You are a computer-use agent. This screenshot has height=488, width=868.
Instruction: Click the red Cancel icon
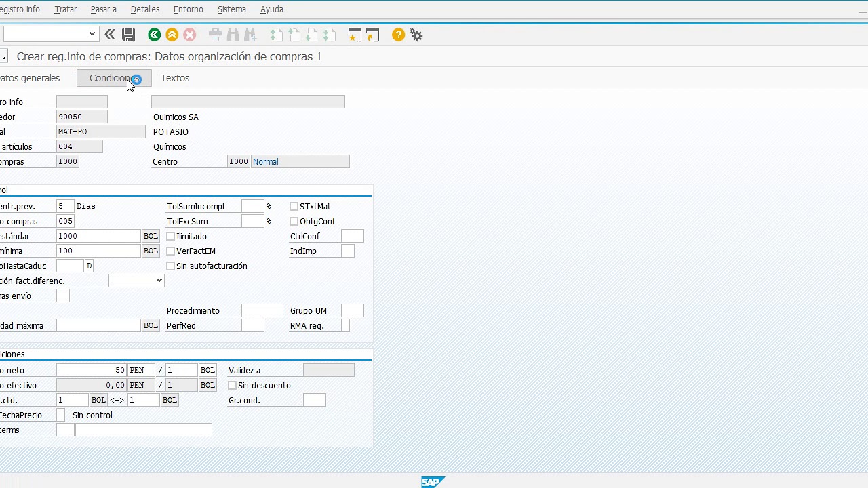pyautogui.click(x=190, y=35)
